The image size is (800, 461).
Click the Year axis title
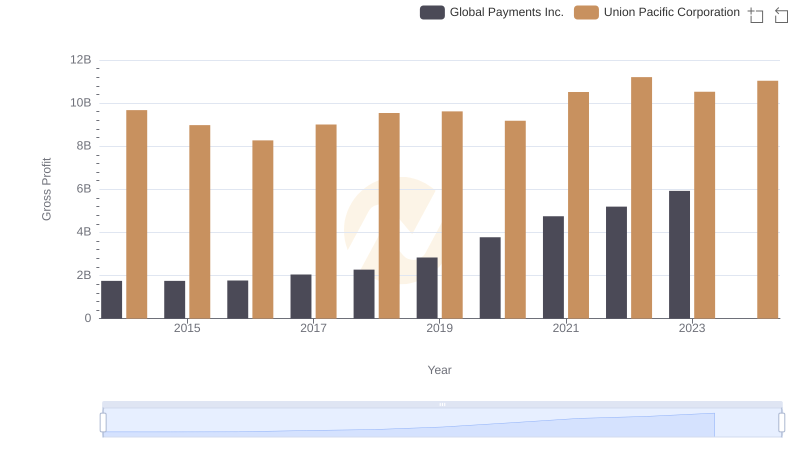click(439, 370)
